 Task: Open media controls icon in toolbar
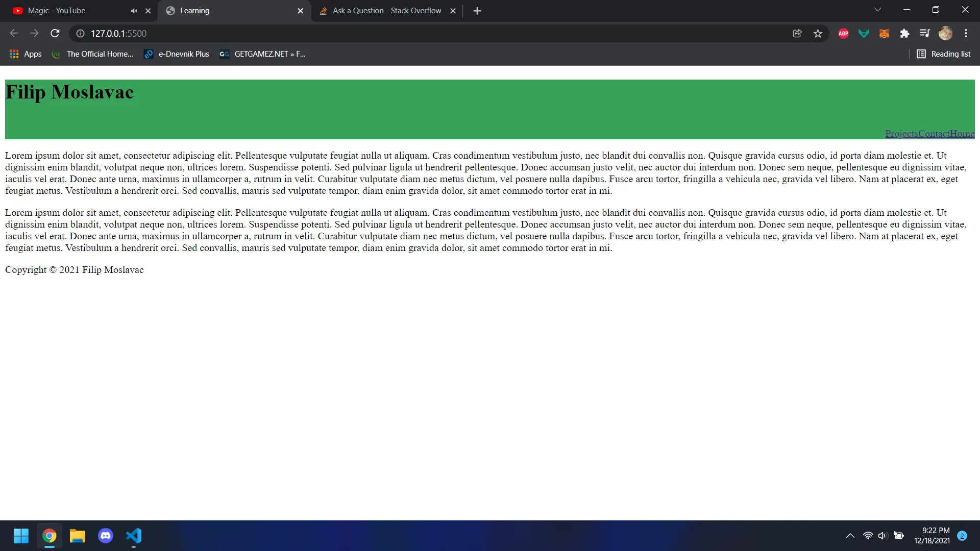924,33
